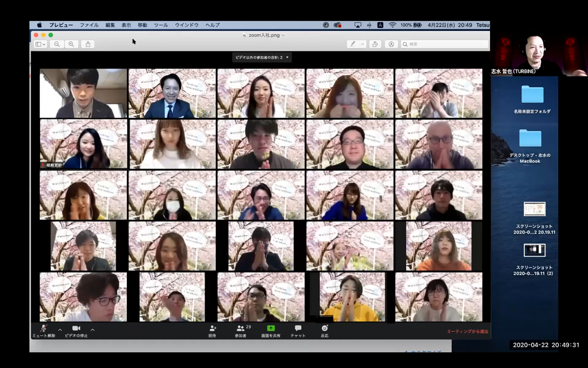Click the Preview 検索 search field
The height and width of the screenshot is (368, 588).
[444, 44]
